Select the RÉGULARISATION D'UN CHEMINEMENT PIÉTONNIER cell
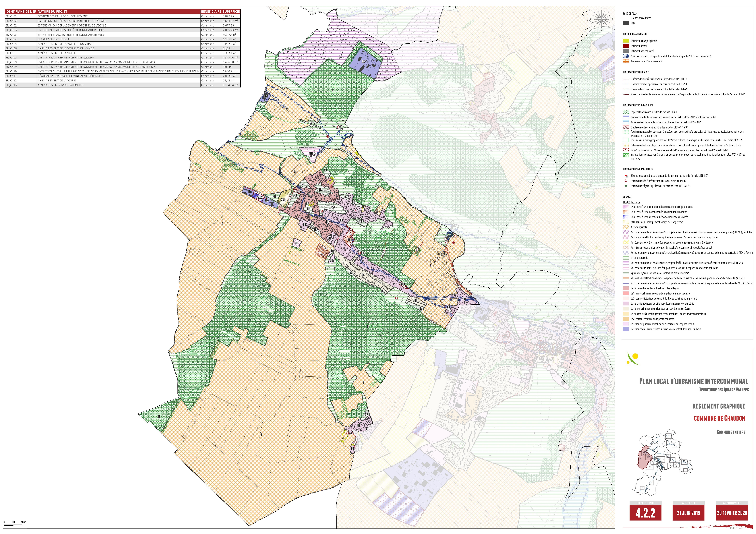Screen dimensions: 756x534 pos(119,76)
